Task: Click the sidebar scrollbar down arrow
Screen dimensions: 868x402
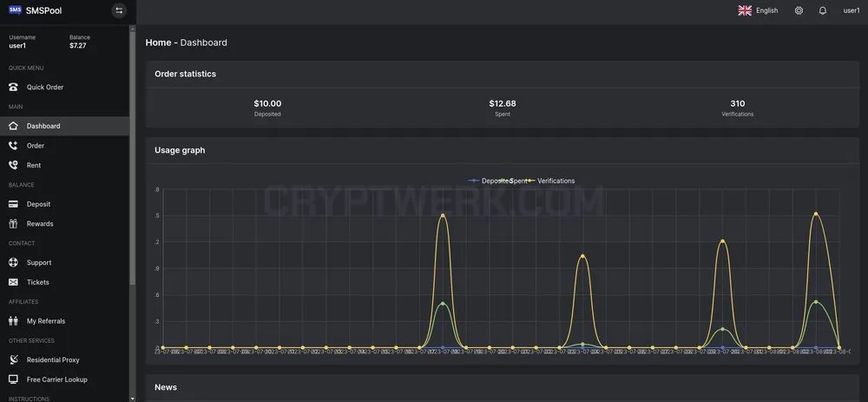Action: coord(132,399)
